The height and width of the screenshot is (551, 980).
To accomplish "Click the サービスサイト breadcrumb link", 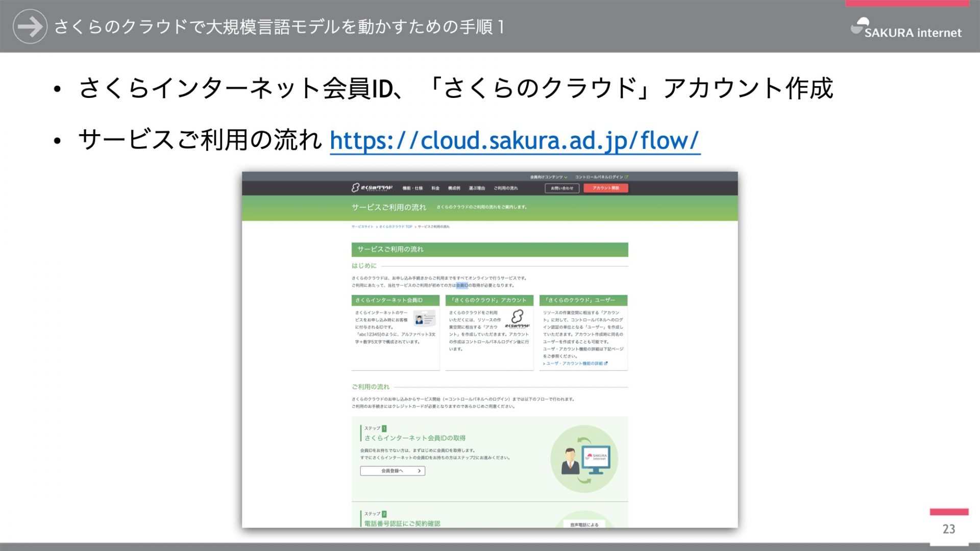I will [362, 227].
